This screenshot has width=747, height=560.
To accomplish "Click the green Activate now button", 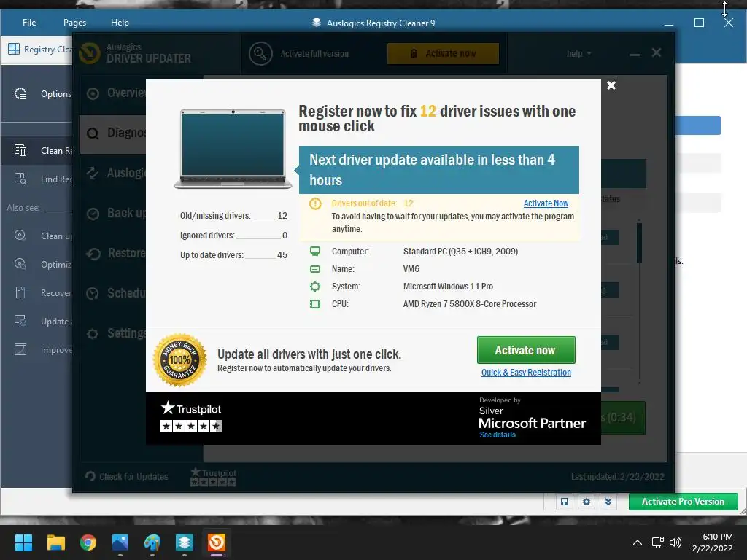I will coord(526,350).
